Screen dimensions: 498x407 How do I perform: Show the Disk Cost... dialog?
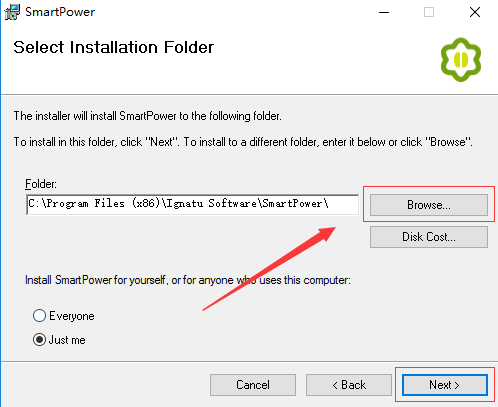[x=429, y=237]
